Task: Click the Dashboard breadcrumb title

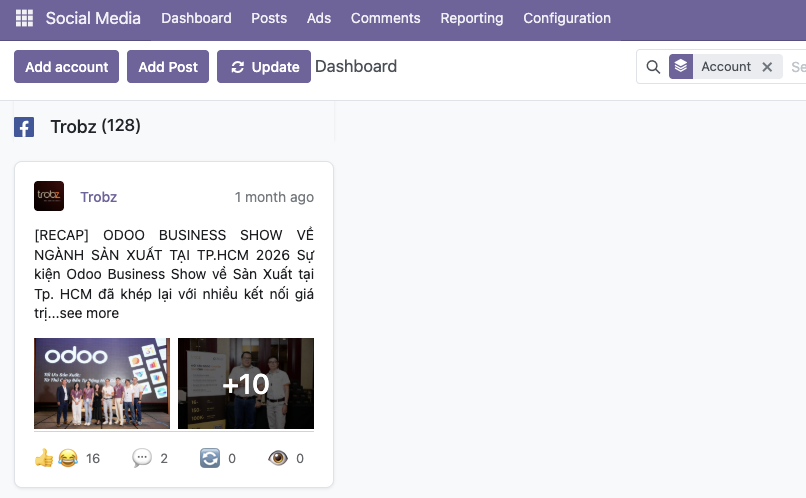Action: pos(356,66)
